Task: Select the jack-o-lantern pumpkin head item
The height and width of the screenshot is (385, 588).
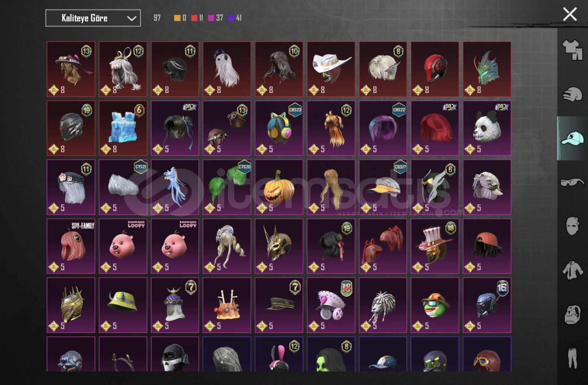Action: 279,187
